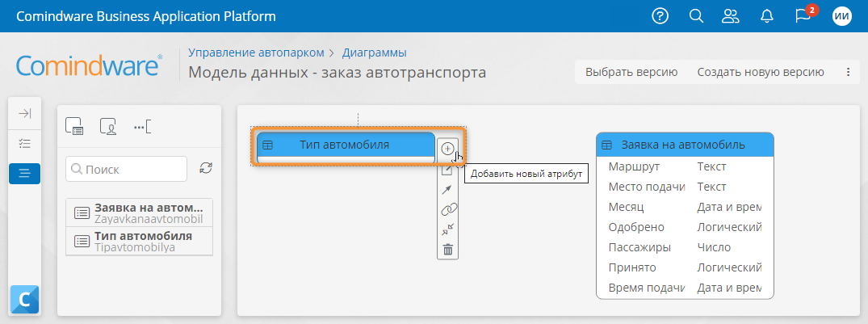Open the search magnifier in header
This screenshot has height=324, width=868.
[x=696, y=16]
